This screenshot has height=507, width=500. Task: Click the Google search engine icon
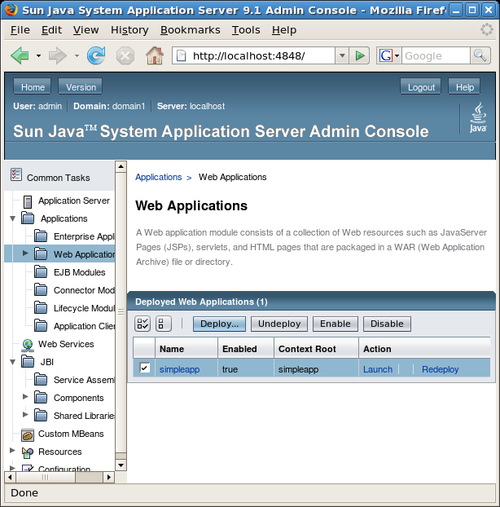click(386, 56)
